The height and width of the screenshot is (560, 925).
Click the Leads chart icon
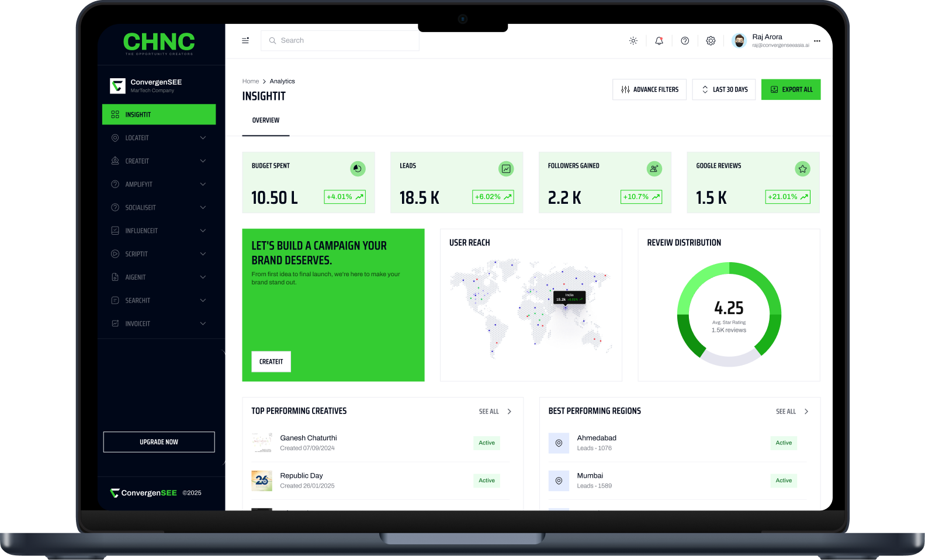pos(506,169)
